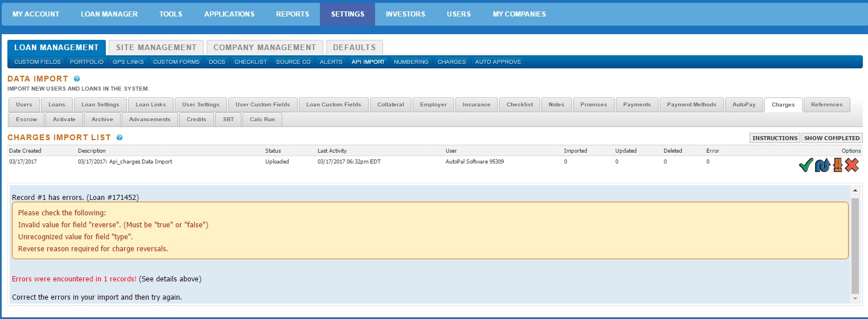The image size is (868, 319).
Task: Open the Collateral import tab
Action: tap(390, 105)
